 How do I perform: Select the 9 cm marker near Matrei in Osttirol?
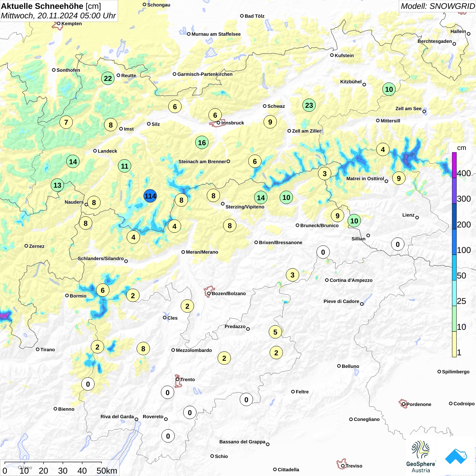point(399,178)
